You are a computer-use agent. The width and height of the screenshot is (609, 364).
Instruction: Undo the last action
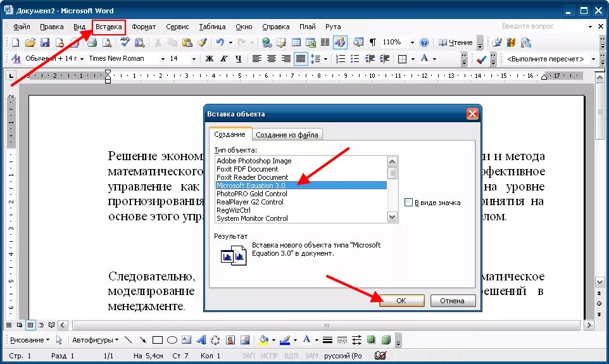coord(220,42)
